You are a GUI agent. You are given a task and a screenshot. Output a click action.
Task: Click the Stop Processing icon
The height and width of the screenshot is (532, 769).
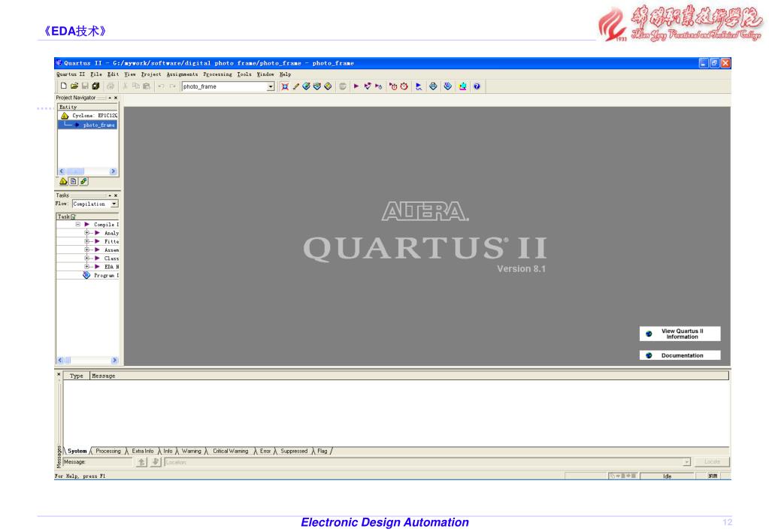pos(343,86)
